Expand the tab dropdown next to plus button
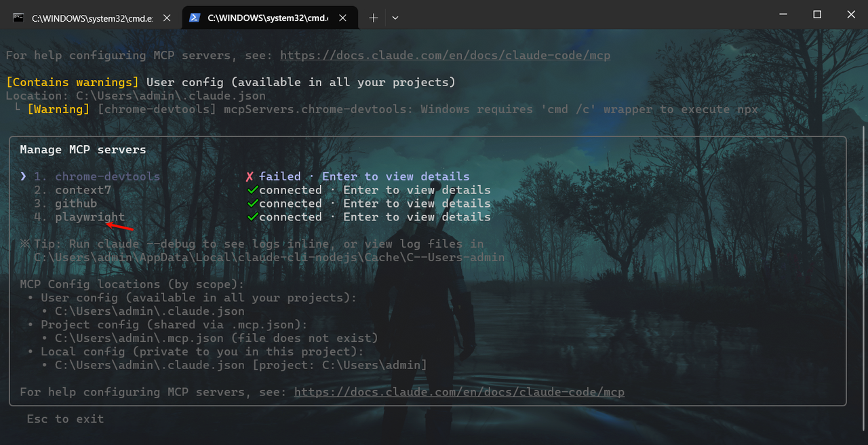 [x=395, y=17]
